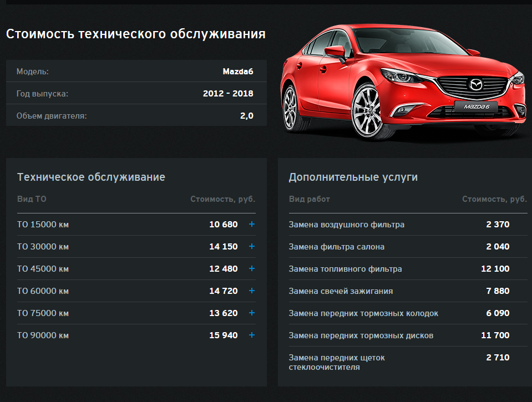Click the 11 700 price value
This screenshot has height=402, width=532.
point(495,335)
